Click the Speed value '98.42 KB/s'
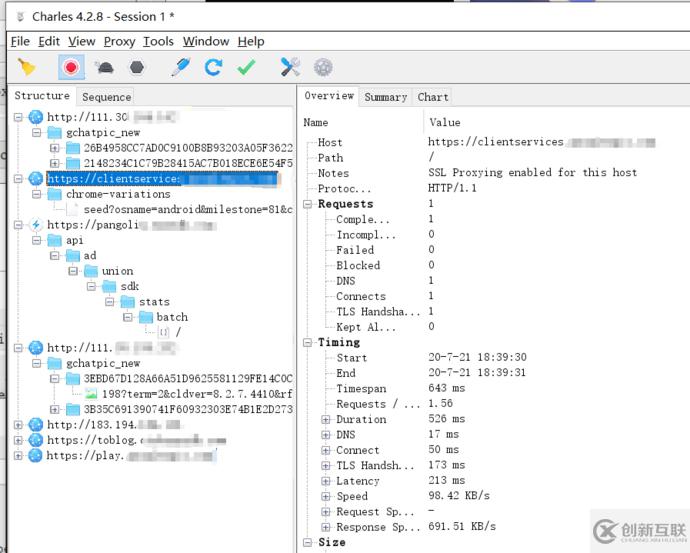Image resolution: width=690 pixels, height=553 pixels. (x=459, y=496)
